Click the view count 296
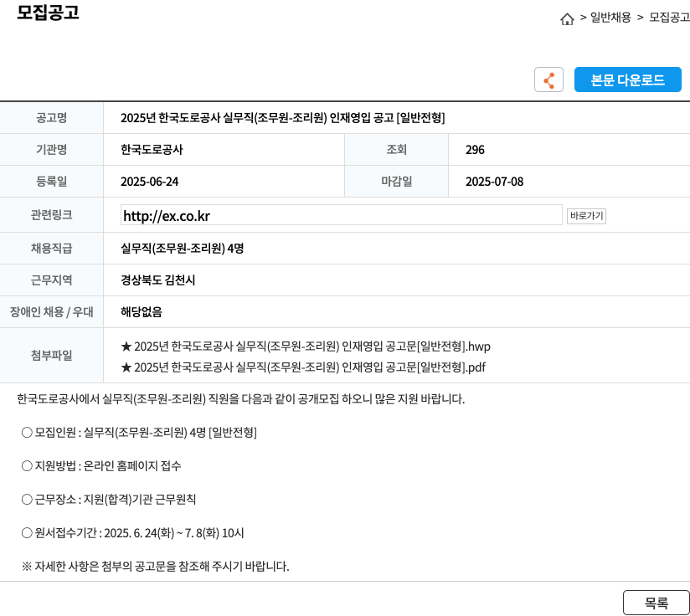690x616 pixels. point(475,150)
